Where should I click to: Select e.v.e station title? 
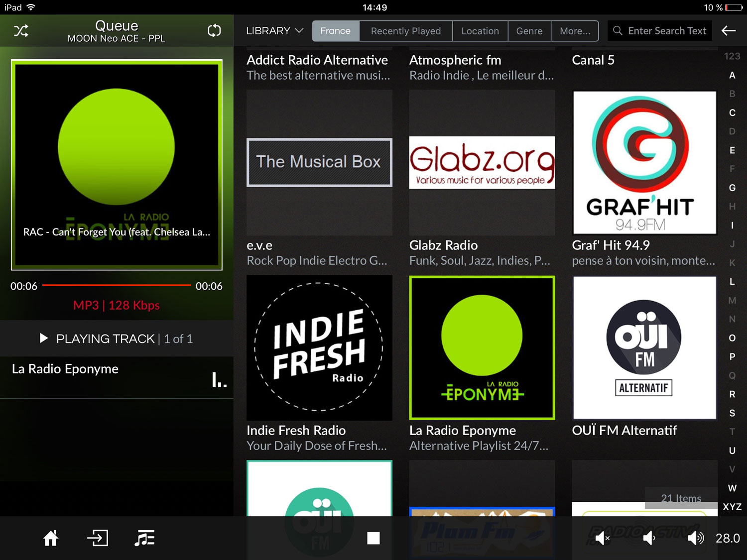pyautogui.click(x=259, y=245)
